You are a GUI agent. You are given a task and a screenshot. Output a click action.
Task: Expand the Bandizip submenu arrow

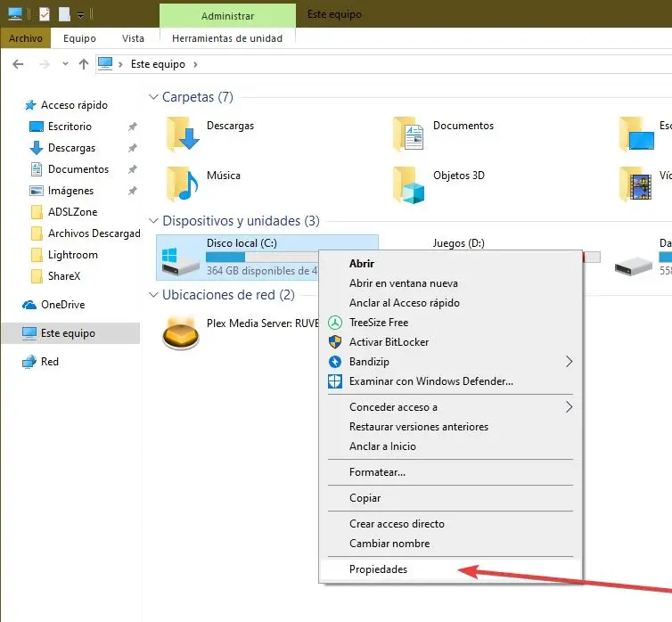[570, 362]
